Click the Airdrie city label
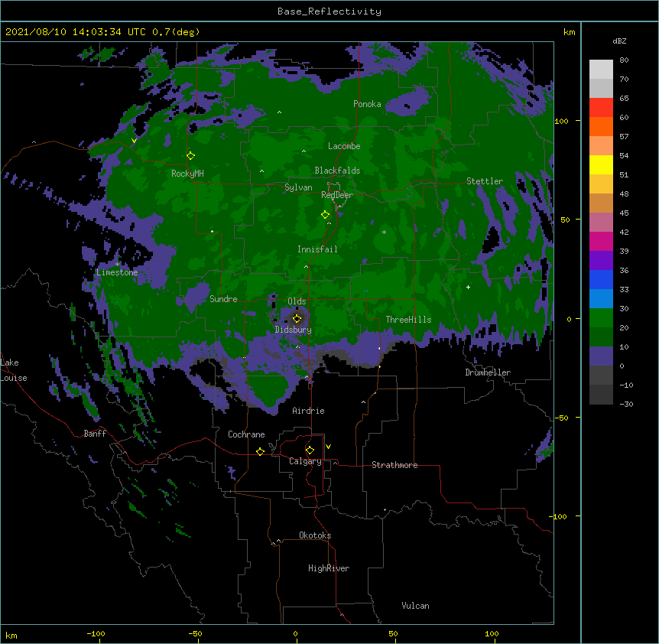 coord(309,411)
